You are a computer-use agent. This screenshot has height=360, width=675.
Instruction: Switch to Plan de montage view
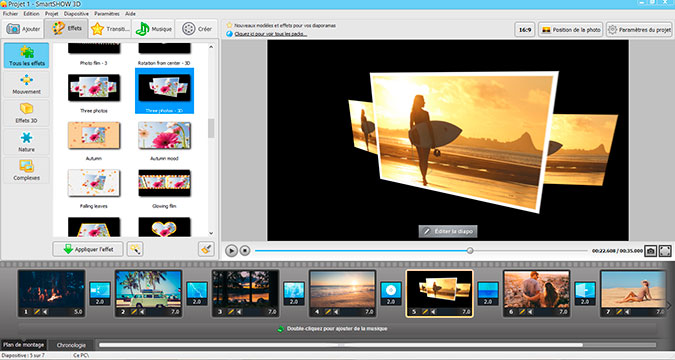point(23,344)
